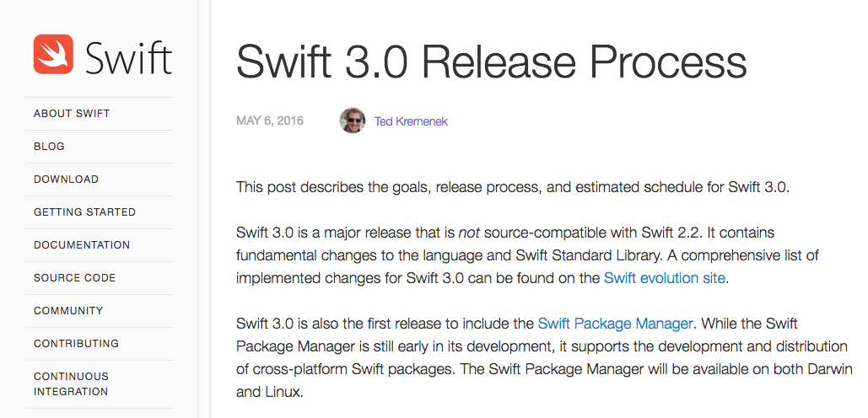Open the About Swift sidebar item
Image resolution: width=868 pixels, height=418 pixels.
[72, 114]
